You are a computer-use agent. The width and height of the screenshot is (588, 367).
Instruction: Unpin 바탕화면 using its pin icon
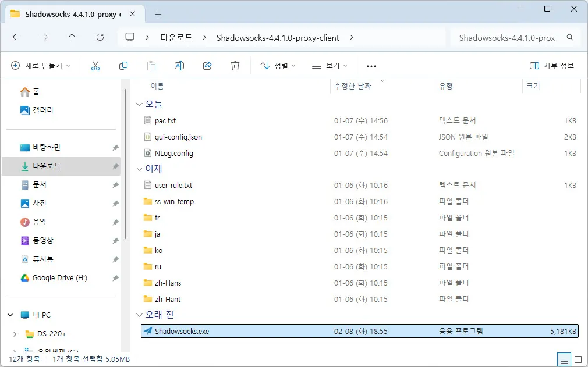pyautogui.click(x=115, y=148)
